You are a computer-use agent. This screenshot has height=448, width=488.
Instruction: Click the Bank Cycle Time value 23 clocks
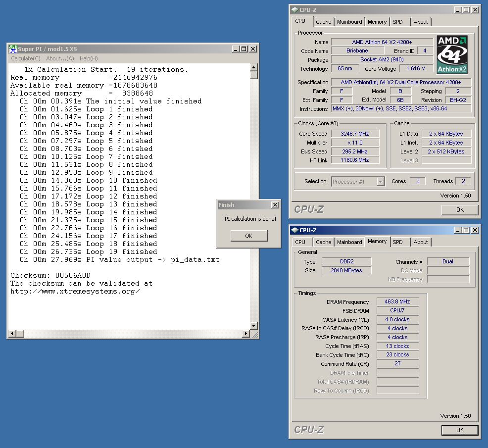397,354
